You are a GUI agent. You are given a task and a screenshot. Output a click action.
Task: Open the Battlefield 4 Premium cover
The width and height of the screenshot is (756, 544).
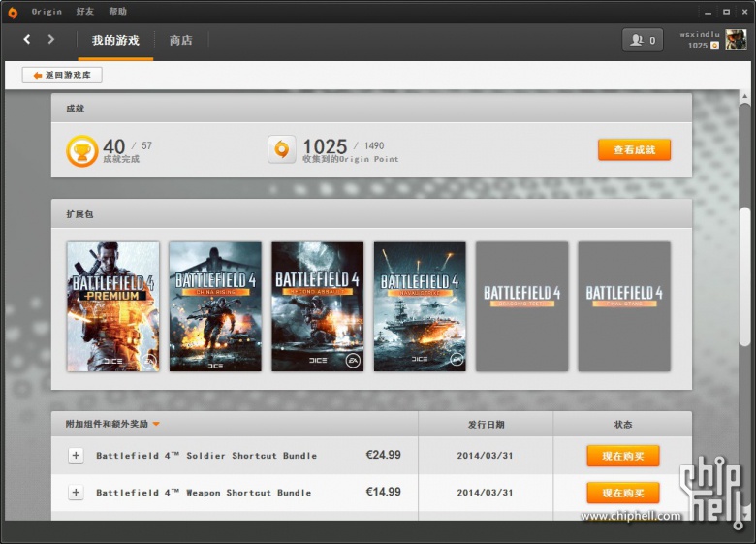point(112,306)
